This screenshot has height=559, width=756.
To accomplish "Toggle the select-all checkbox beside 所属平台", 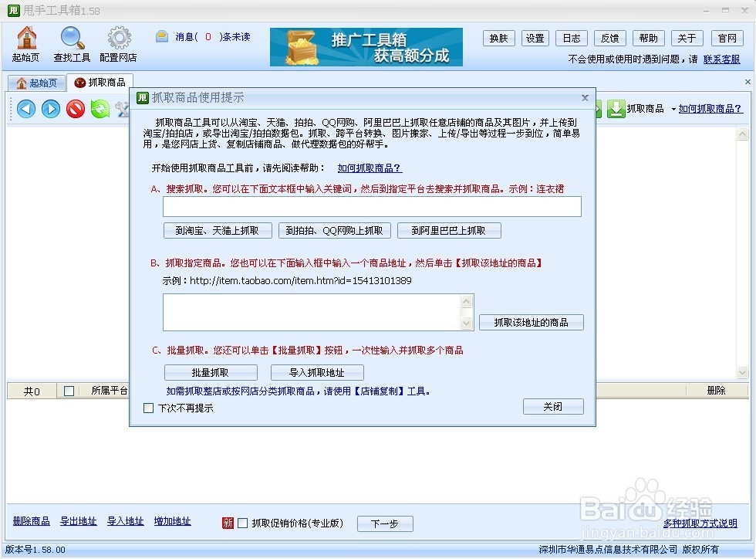I will point(69,391).
